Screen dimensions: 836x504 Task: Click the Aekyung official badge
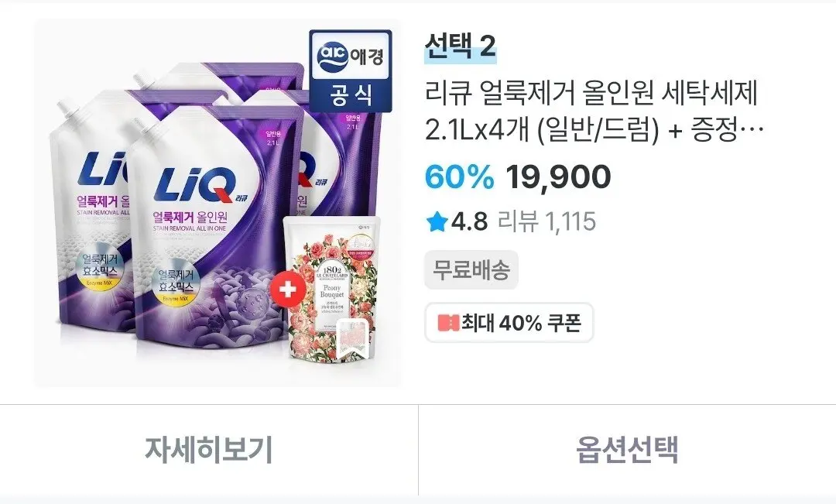(351, 70)
